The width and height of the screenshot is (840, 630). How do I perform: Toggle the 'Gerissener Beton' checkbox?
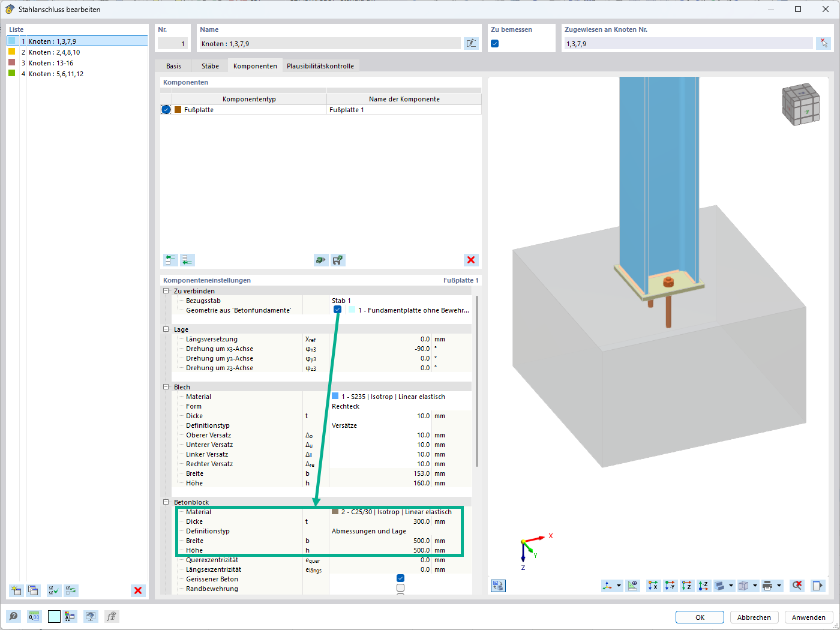(401, 578)
